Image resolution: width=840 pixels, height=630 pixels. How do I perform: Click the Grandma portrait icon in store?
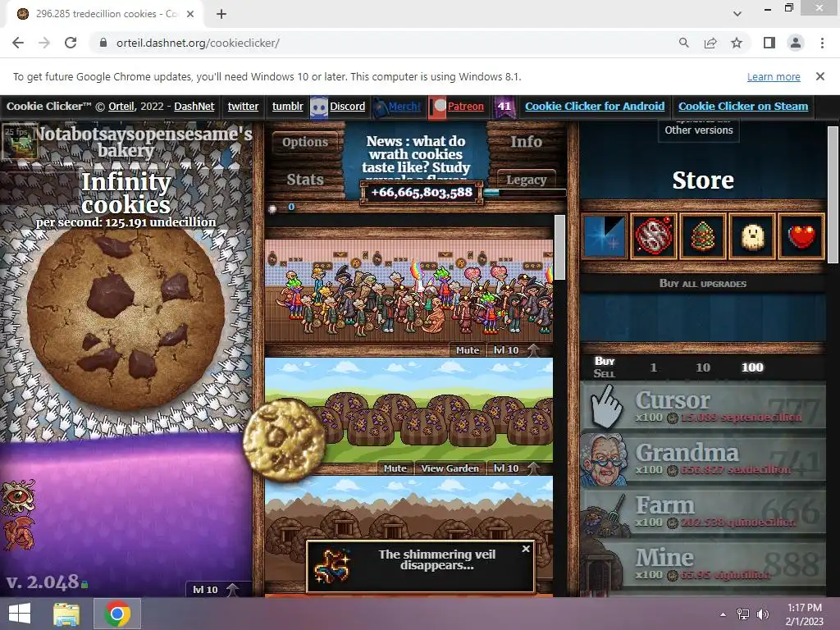[605, 459]
